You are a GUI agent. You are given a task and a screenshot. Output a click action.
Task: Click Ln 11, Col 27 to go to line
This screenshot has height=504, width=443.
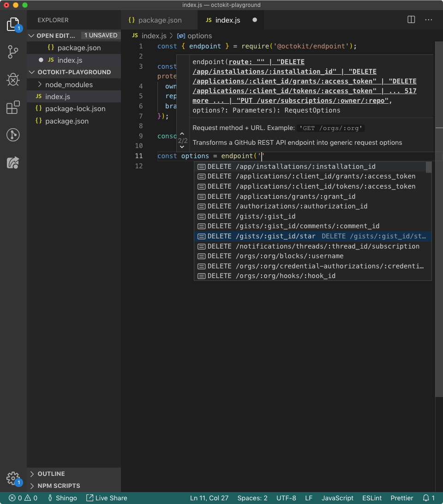(x=209, y=498)
